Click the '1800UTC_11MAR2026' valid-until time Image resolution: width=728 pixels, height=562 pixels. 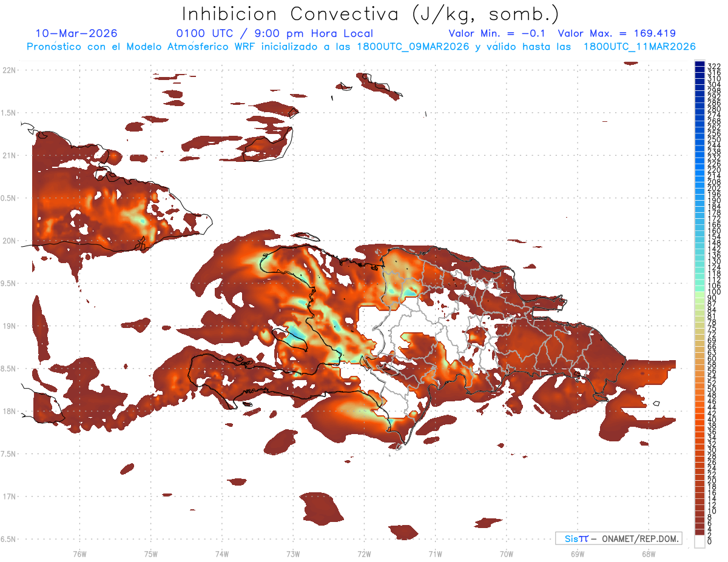pyautogui.click(x=639, y=47)
